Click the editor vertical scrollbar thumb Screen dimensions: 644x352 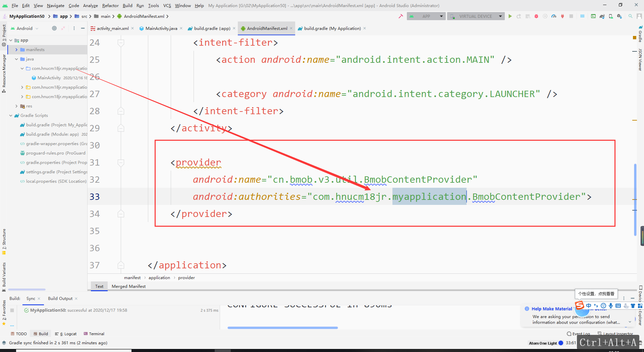(635, 200)
